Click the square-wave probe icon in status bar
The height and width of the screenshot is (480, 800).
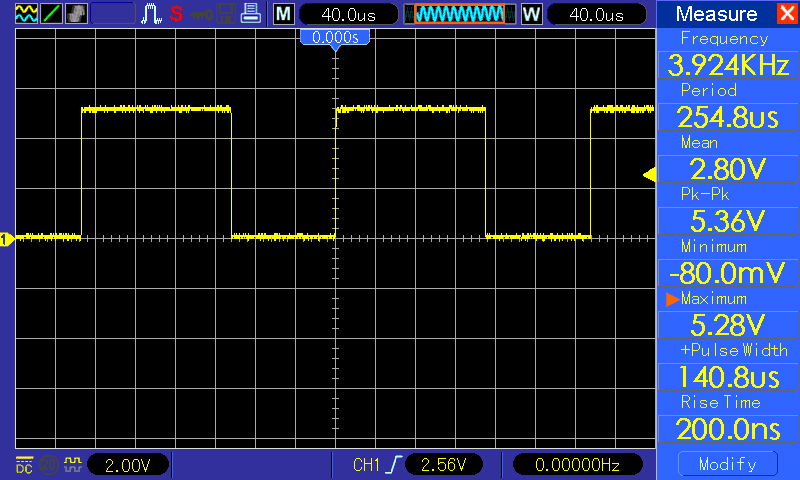(72, 464)
